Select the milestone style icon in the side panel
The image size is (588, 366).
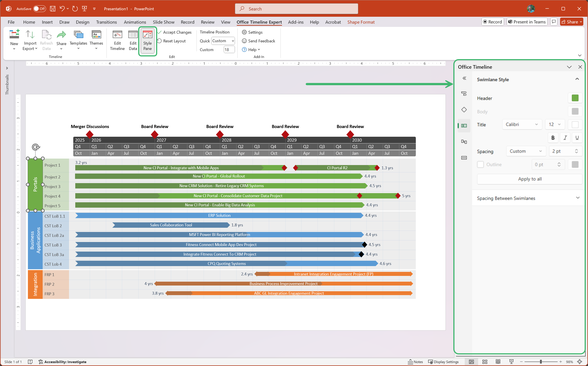[x=464, y=110]
